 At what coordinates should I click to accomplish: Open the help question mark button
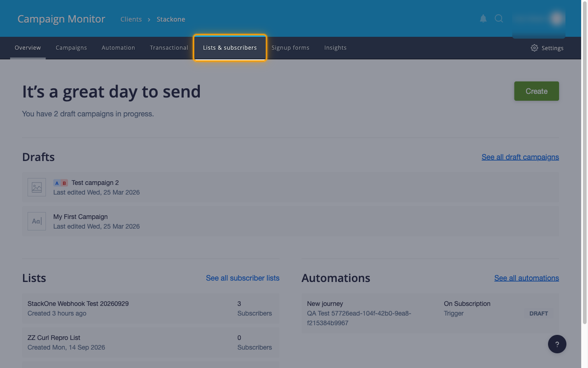557,344
